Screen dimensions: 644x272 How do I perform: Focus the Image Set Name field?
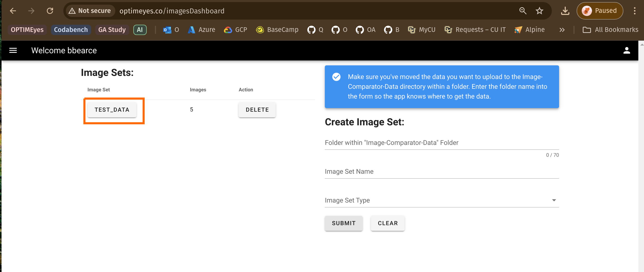(442, 172)
